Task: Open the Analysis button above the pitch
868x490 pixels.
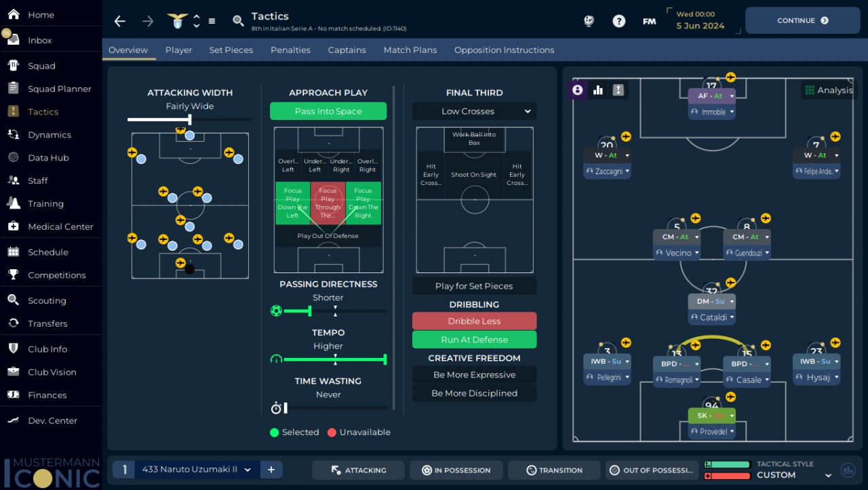Action: pos(828,90)
